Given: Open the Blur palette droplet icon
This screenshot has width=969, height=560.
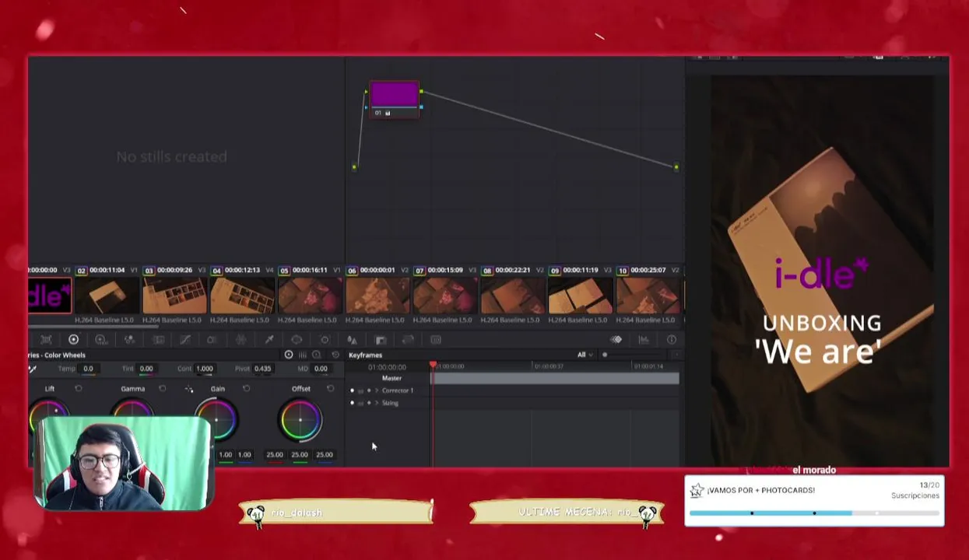Looking at the screenshot, I should [x=352, y=340].
